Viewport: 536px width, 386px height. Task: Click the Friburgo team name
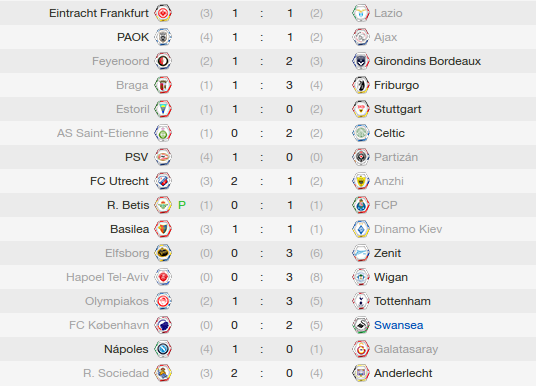pos(397,85)
